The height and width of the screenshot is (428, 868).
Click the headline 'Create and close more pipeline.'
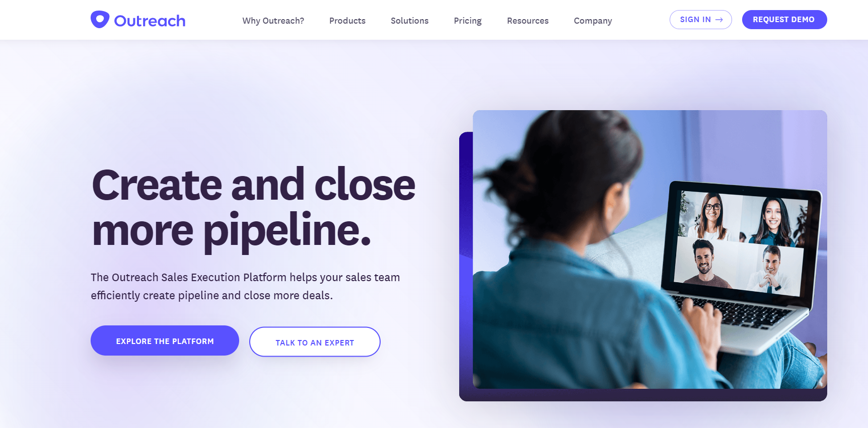pos(253,207)
